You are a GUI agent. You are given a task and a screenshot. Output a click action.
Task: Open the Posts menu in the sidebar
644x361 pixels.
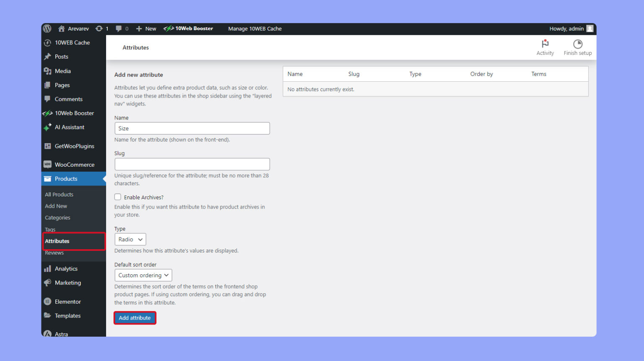click(61, 57)
